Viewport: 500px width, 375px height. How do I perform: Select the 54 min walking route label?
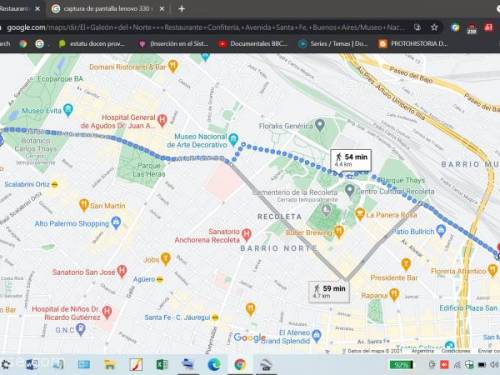pos(351,160)
